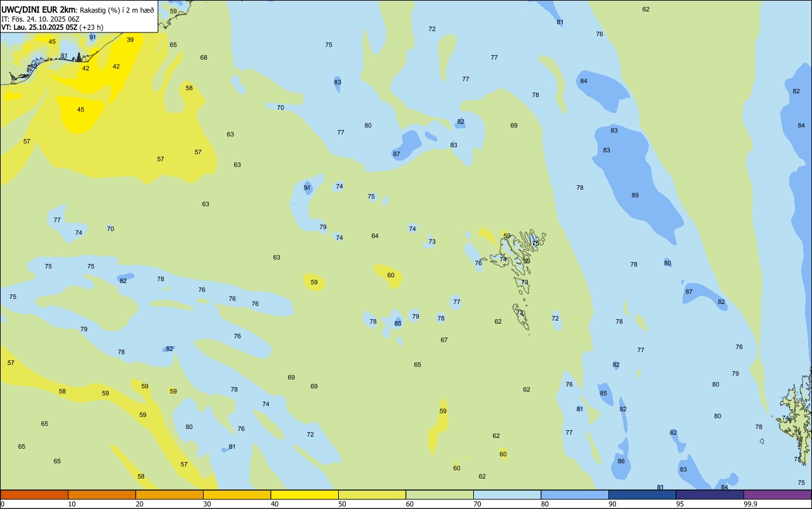This screenshot has width=812, height=509.
Task: Click the light blue 70–80 legend swatch
Action: point(507,494)
